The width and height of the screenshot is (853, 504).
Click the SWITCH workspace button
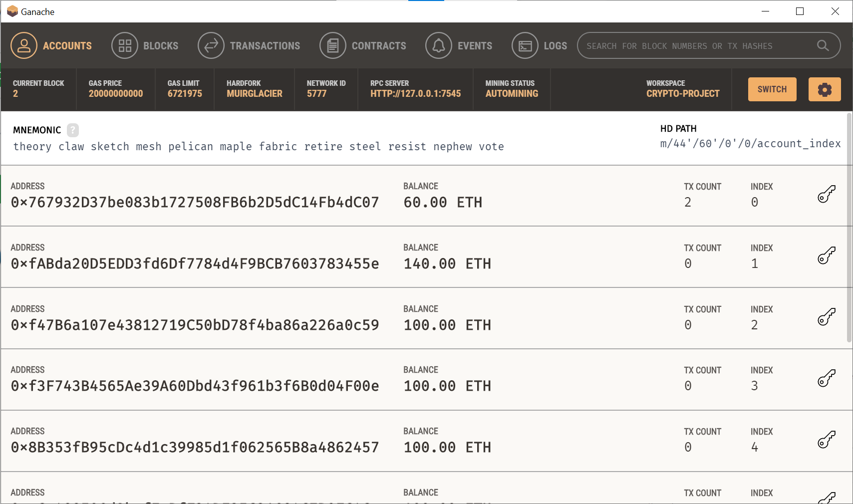pyautogui.click(x=772, y=89)
